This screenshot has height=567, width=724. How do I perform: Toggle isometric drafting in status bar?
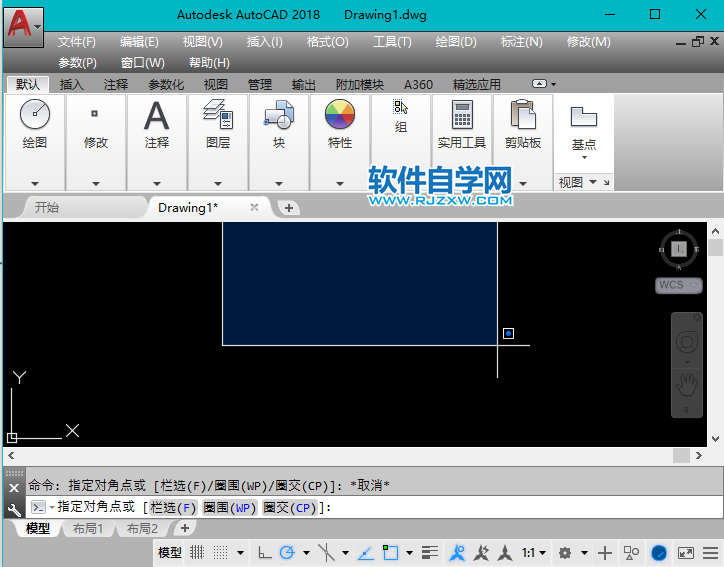(326, 552)
